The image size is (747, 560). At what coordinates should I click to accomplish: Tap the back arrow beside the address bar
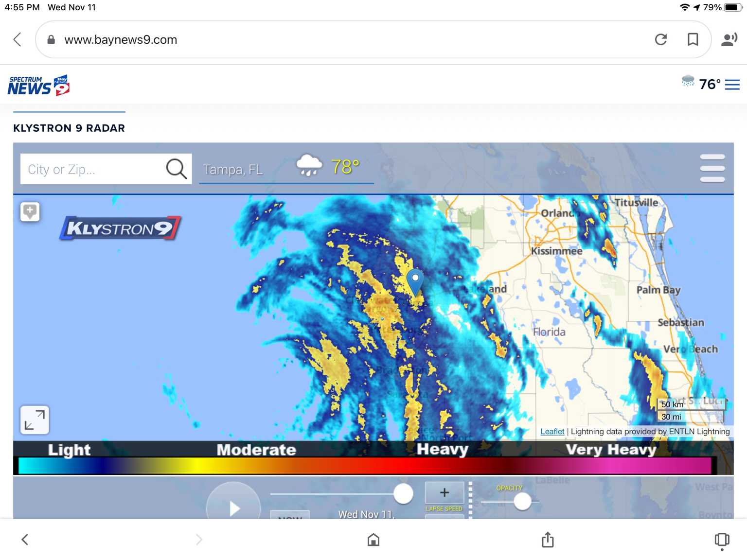click(18, 39)
